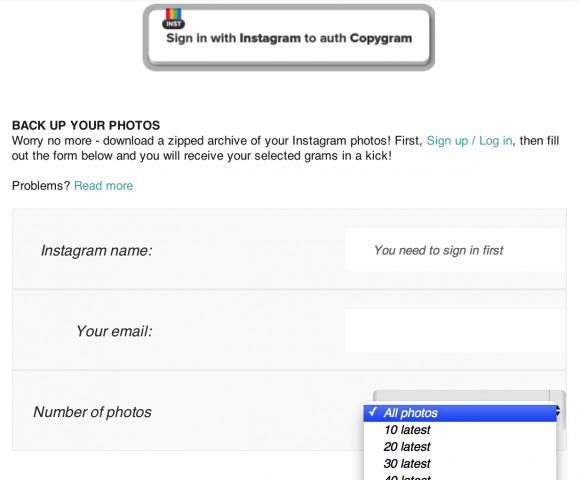This screenshot has width=580, height=480.
Task: Open the Sign up / Log in link
Action: click(469, 141)
